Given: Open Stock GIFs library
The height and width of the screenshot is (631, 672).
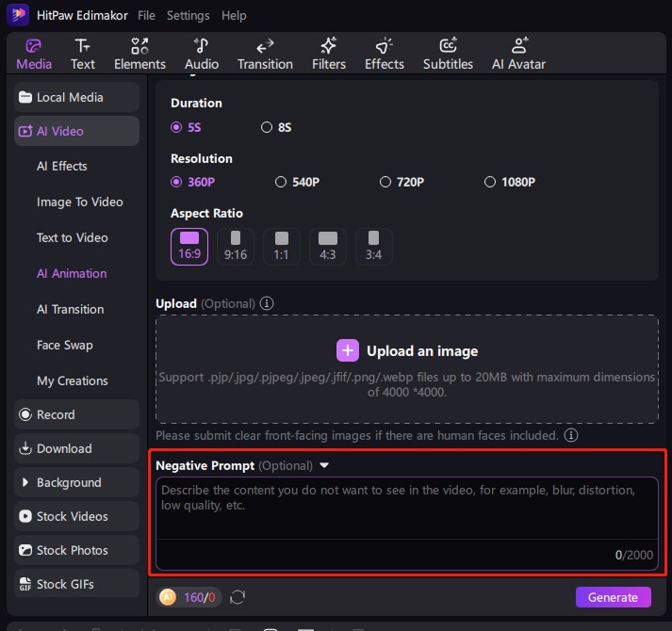Looking at the screenshot, I should (x=76, y=584).
